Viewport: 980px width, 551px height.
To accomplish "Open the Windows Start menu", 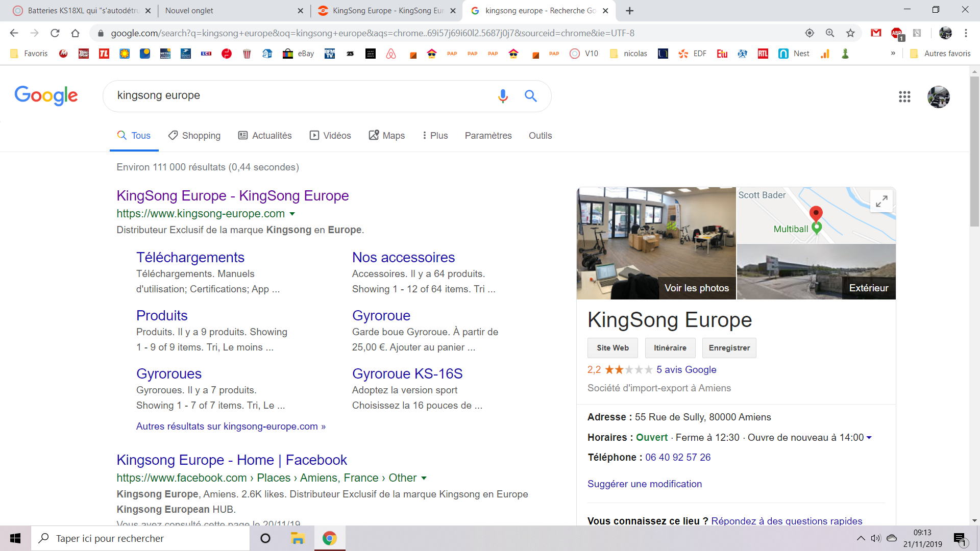I will pos(15,538).
